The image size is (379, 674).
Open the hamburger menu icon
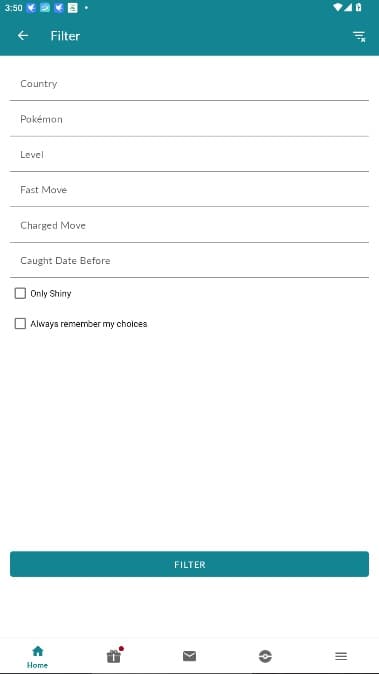click(x=341, y=656)
